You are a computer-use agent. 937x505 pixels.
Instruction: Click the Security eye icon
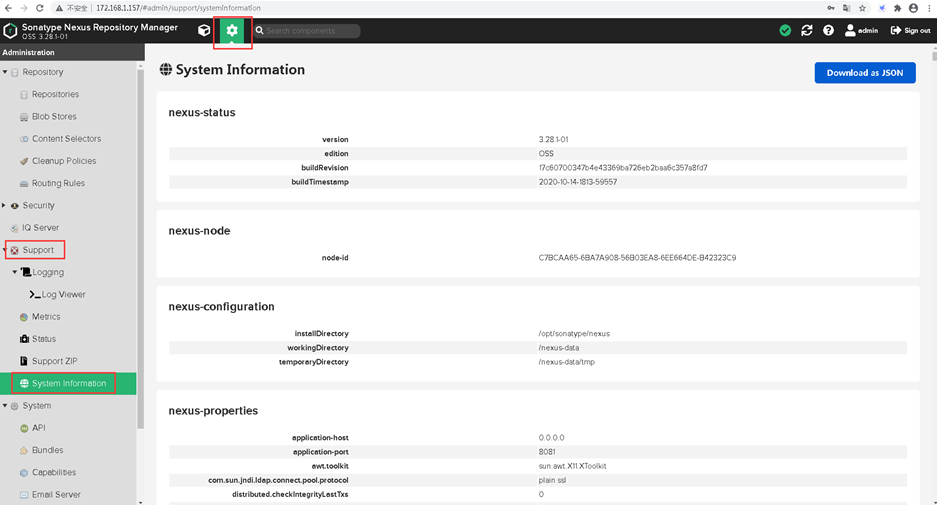(x=14, y=206)
